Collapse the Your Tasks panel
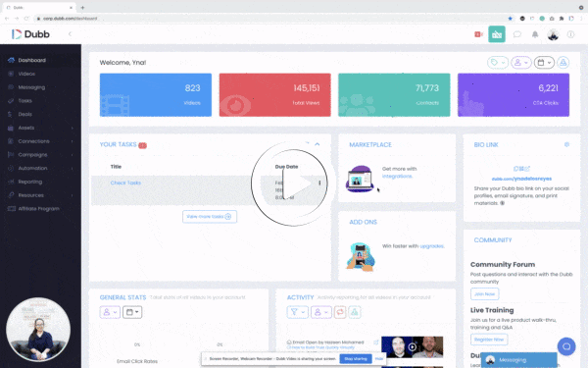 pos(318,144)
